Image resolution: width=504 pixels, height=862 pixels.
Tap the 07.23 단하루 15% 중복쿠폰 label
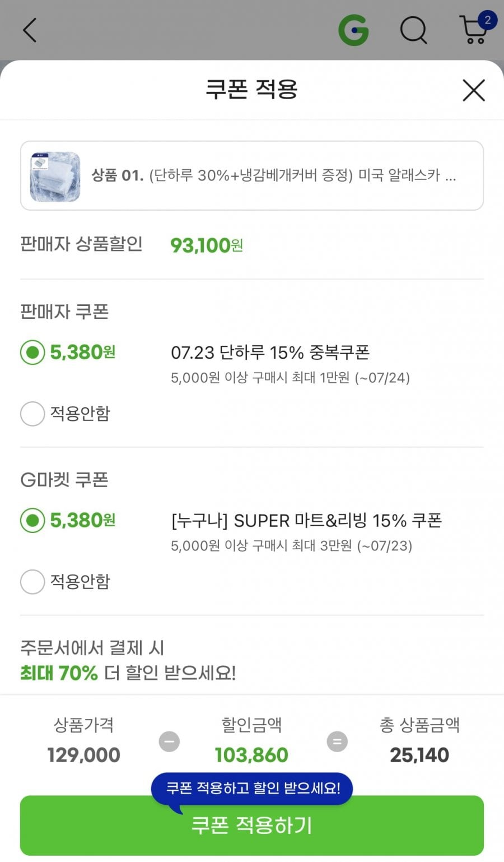click(270, 353)
